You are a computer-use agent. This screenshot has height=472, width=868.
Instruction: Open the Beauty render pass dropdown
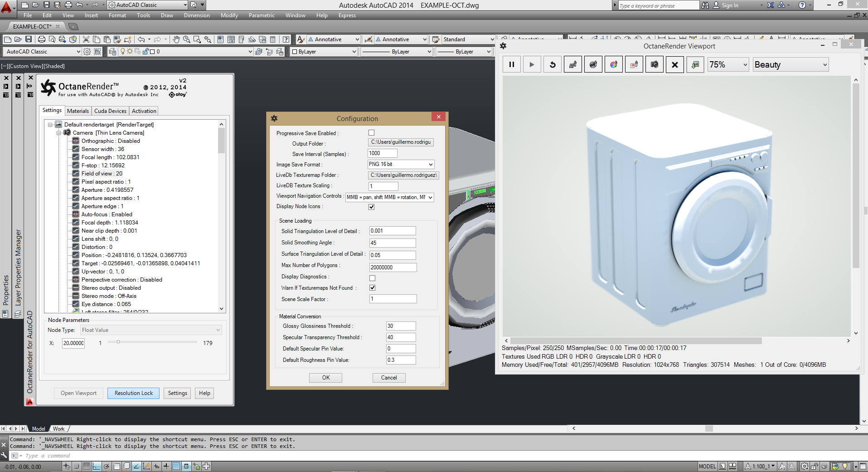click(x=790, y=65)
